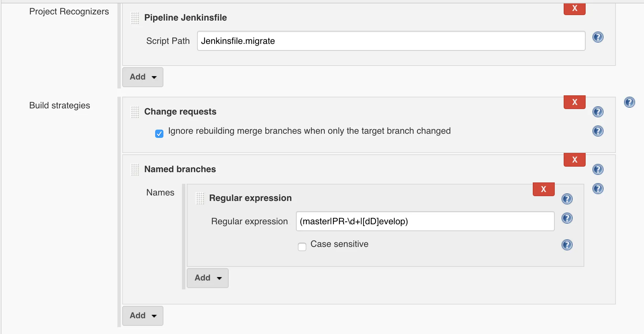Open help for regular expression input field
The width and height of the screenshot is (644, 334).
click(567, 218)
